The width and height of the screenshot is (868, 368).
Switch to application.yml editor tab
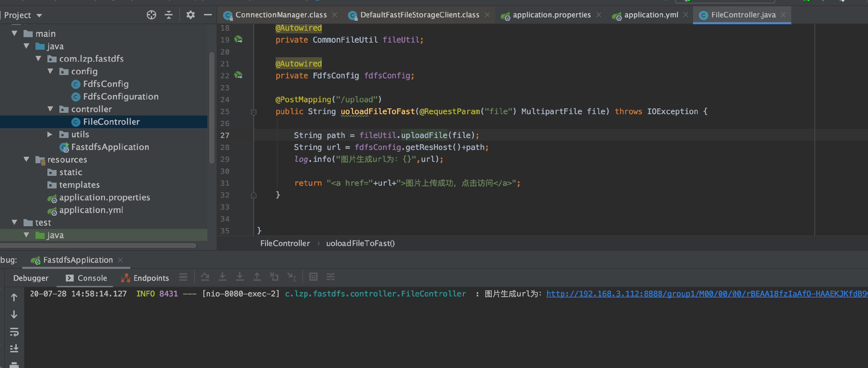tap(651, 15)
